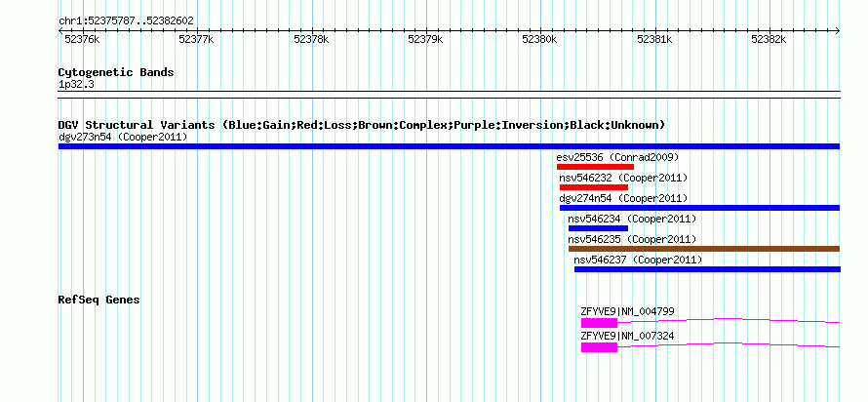The width and height of the screenshot is (868, 402).
Task: Open the nsv546237 blue gain bar
Action: coord(707,269)
